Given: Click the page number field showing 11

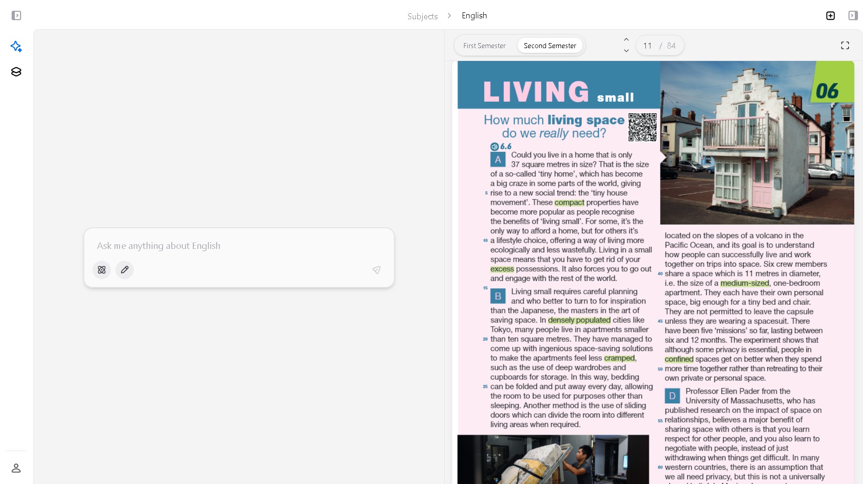Looking at the screenshot, I should pyautogui.click(x=647, y=46).
